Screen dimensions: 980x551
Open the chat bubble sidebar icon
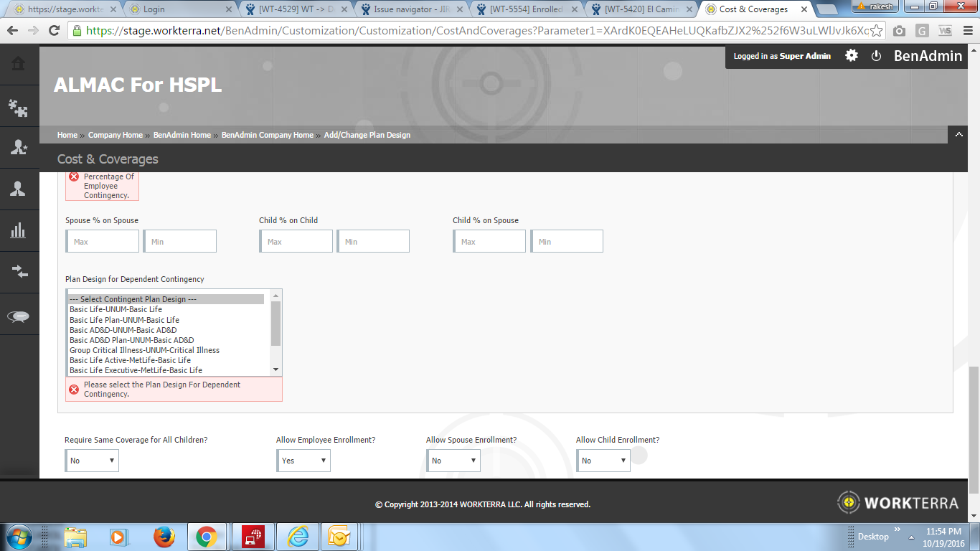point(19,316)
